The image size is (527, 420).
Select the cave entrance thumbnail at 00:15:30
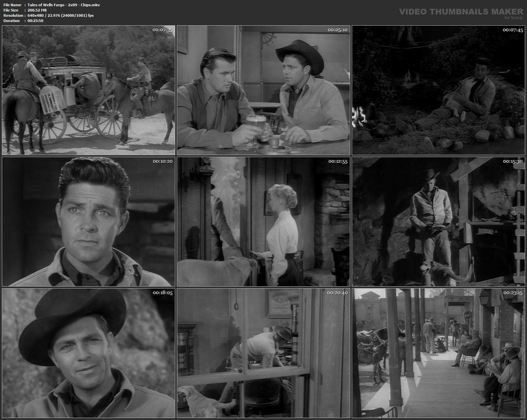coord(438,222)
